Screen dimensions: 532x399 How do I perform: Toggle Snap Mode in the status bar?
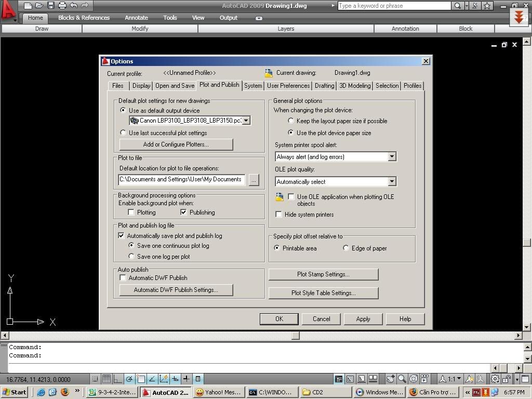[96, 379]
